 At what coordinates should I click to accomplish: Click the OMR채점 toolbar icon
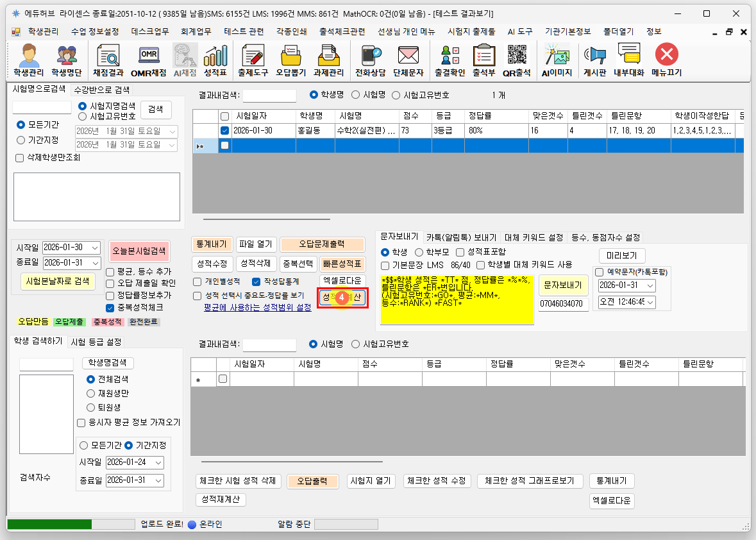pyautogui.click(x=148, y=61)
